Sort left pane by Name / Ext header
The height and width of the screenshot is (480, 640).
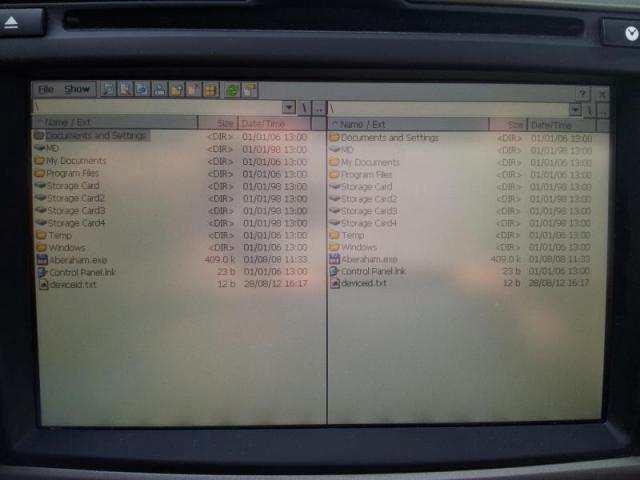point(115,122)
